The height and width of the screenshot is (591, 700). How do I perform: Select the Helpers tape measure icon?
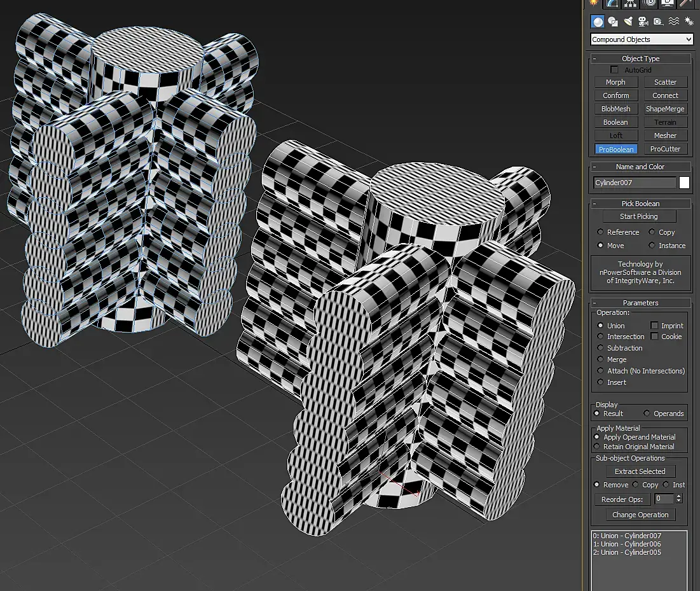coord(658,22)
